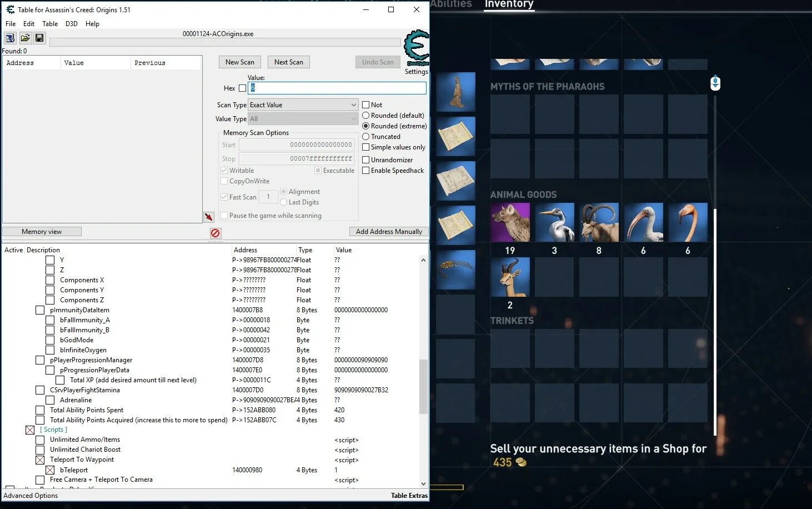
Task: Click the red arrow add-address icon
Action: [x=209, y=217]
